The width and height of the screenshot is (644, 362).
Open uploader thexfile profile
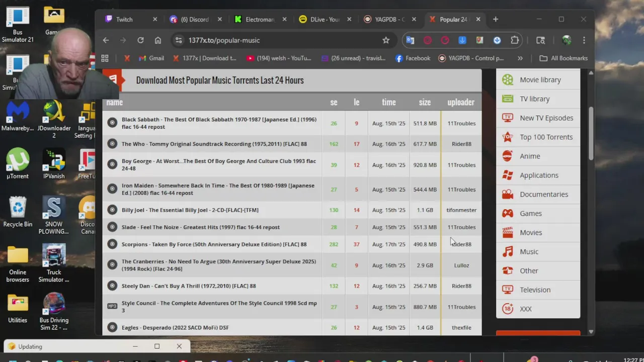(x=461, y=327)
